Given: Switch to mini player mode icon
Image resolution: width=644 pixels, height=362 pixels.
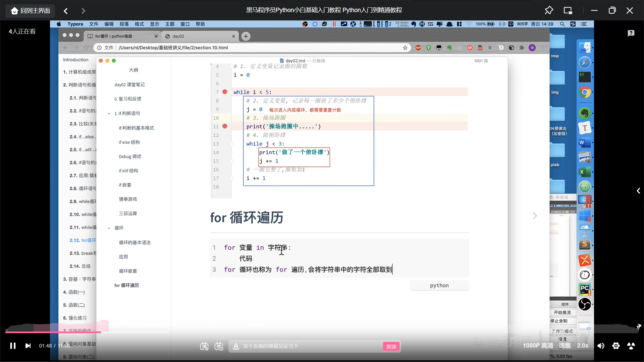Looking at the screenshot, I should coord(568,10).
